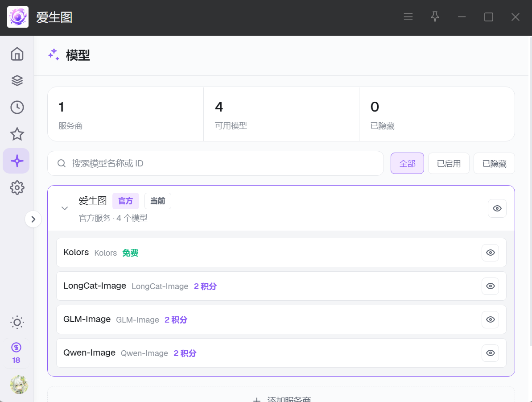
Task: Hide the Qwen-Image model
Action: point(490,353)
